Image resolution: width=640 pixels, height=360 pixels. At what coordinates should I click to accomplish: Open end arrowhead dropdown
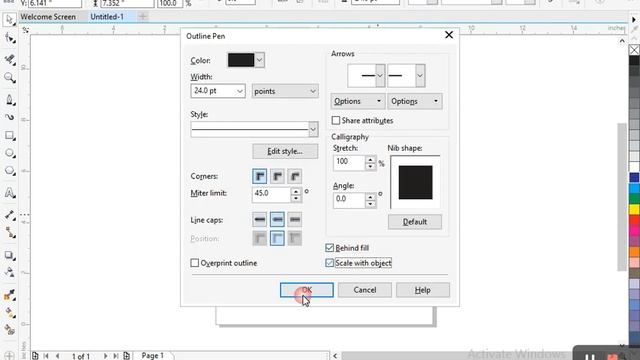tap(420, 76)
